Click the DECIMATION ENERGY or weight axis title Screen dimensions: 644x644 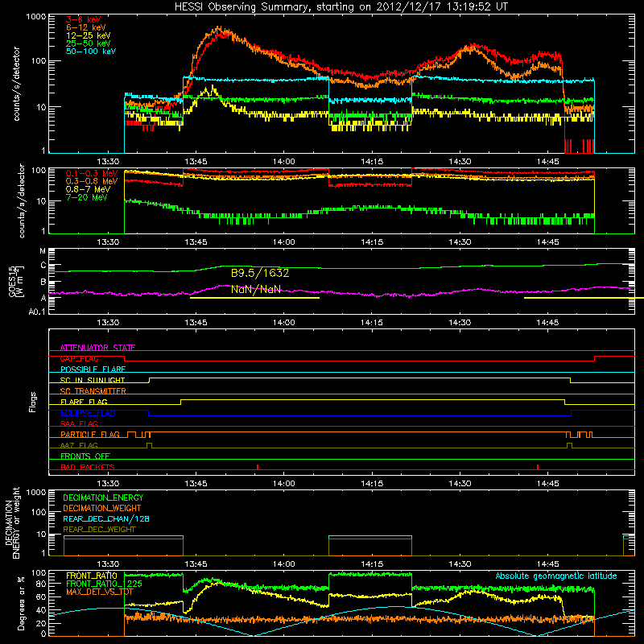12,522
